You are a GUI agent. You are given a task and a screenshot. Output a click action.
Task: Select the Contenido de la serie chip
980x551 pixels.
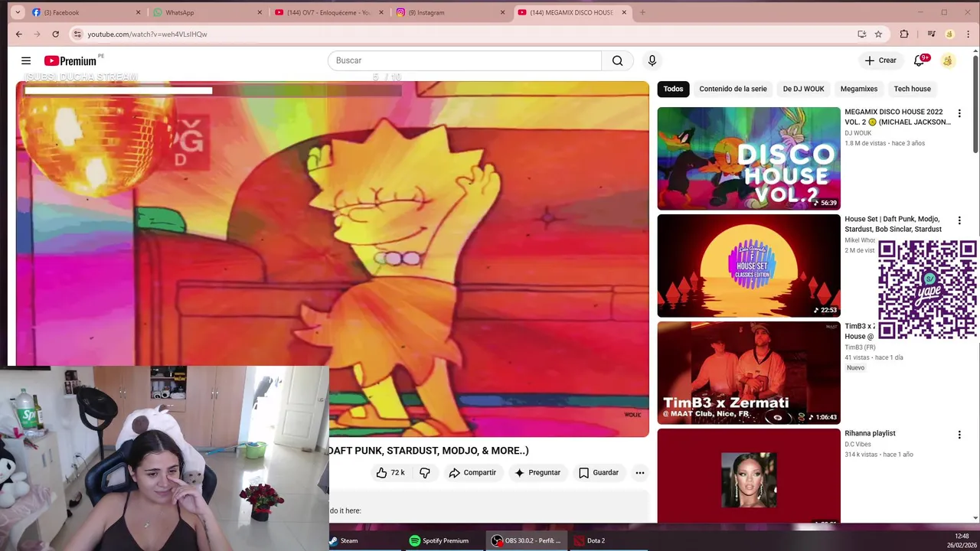[733, 89]
